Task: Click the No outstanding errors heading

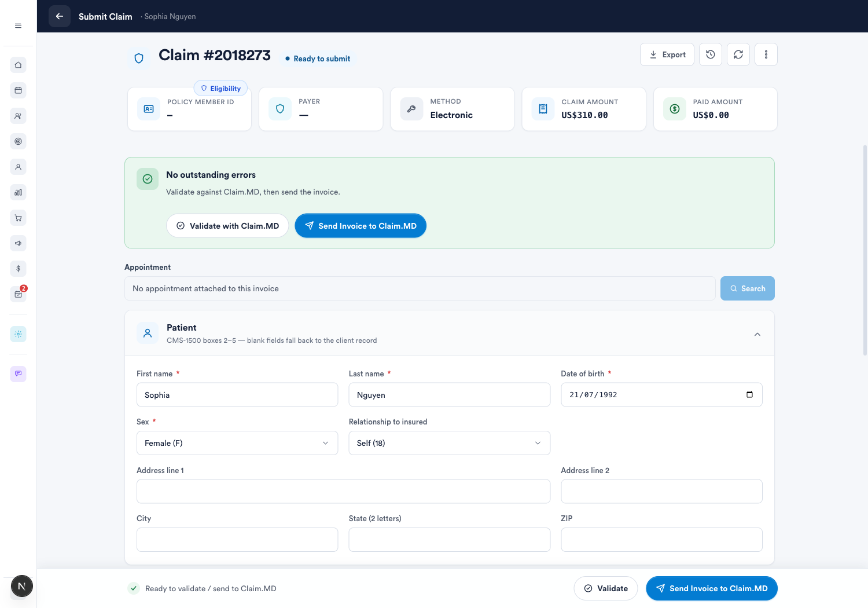Action: (x=211, y=175)
